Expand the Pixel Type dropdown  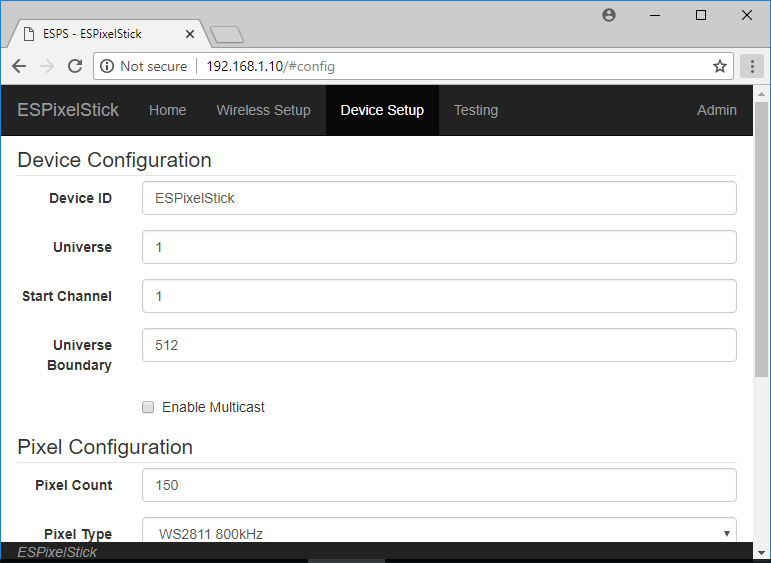(439, 530)
